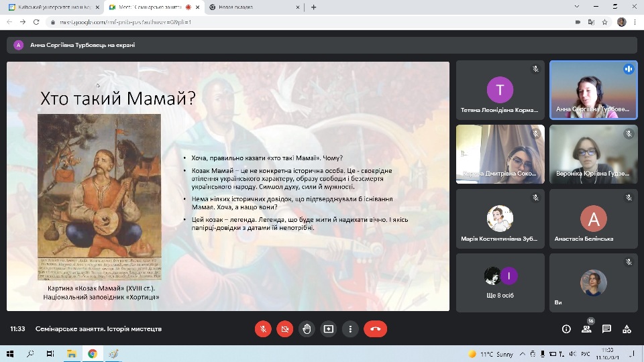Open the Activities icon in Meet
Image resolution: width=644 pixels, height=362 pixels.
click(627, 328)
